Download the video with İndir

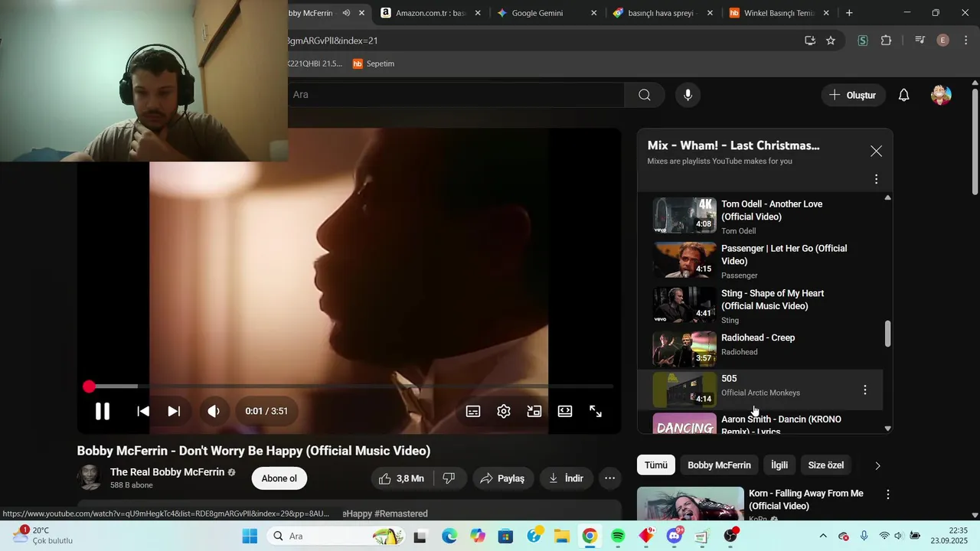pyautogui.click(x=567, y=478)
